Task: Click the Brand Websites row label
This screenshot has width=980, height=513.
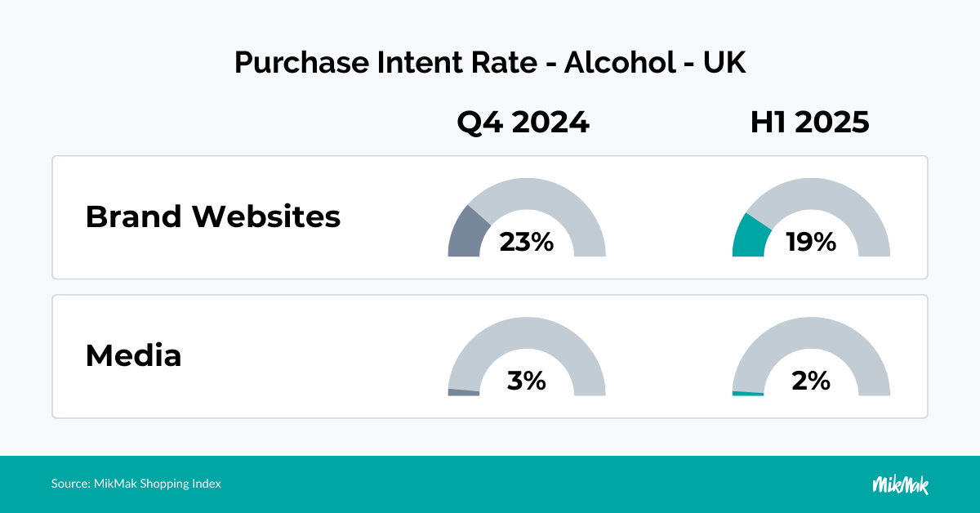Action: pyautogui.click(x=212, y=217)
